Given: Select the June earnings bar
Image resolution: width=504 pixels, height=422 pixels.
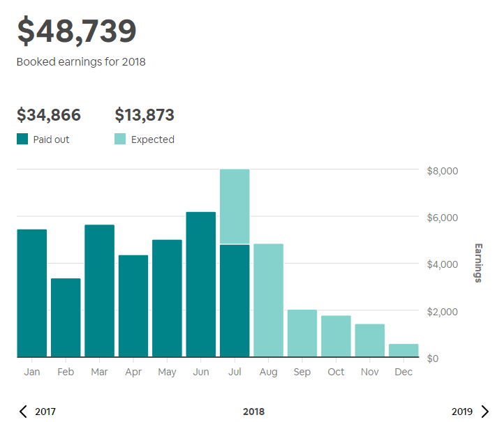Looking at the screenshot, I should click(201, 285).
